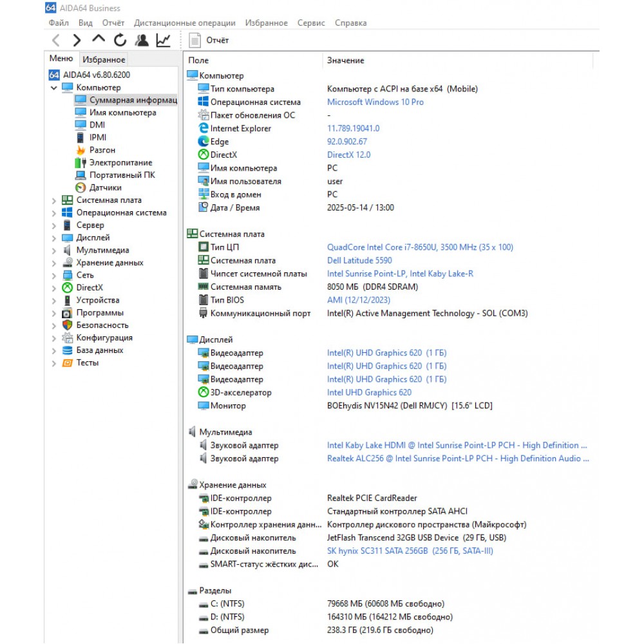Click the IPMI tree icon
This screenshot has width=644, height=644.
[81, 138]
